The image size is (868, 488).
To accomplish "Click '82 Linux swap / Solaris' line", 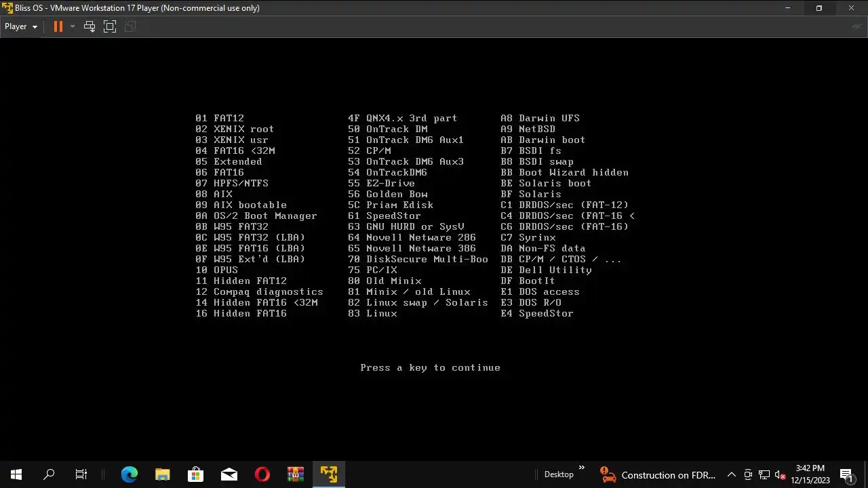I will 418,302.
